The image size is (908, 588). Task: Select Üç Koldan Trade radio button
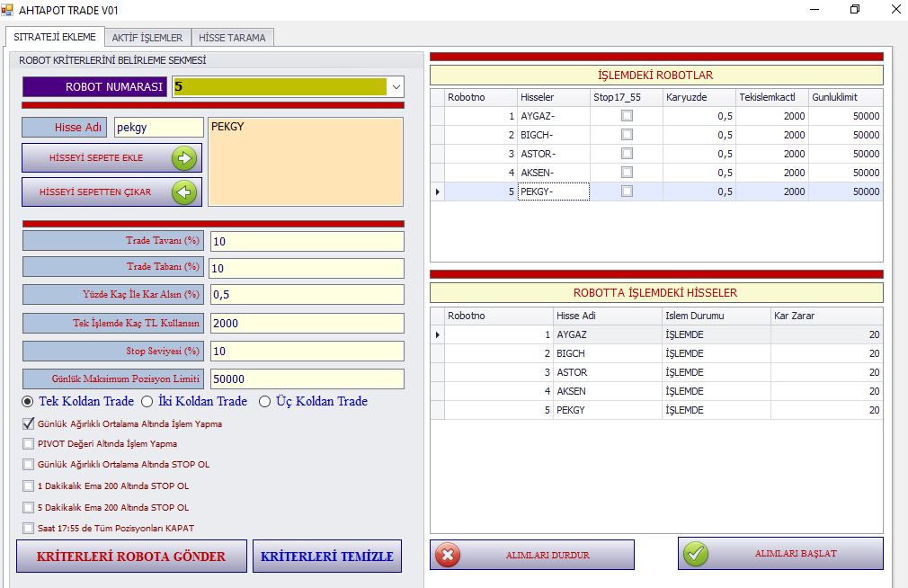[x=264, y=402]
